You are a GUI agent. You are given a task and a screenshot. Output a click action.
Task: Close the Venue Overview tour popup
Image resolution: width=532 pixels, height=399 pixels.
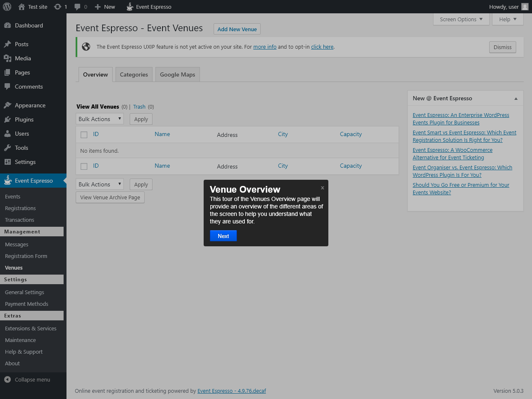click(x=323, y=188)
